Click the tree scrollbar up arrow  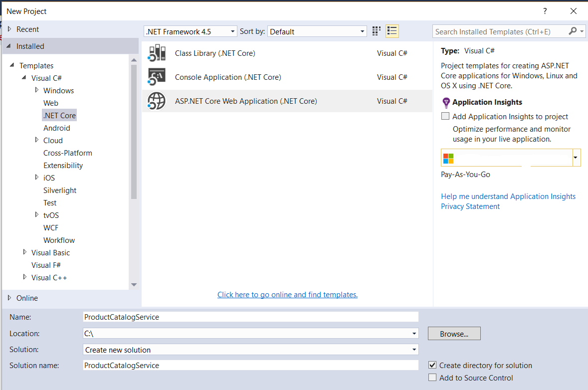(x=134, y=60)
